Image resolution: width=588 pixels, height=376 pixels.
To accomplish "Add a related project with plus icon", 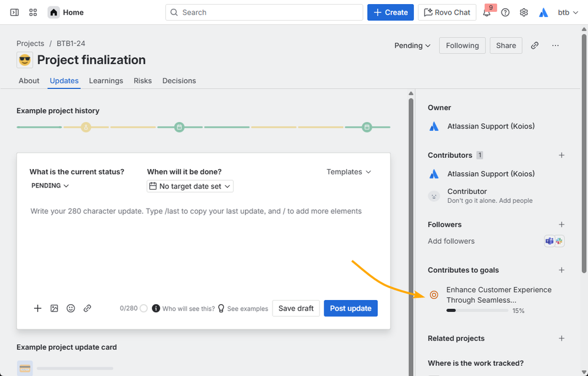I will coord(562,338).
